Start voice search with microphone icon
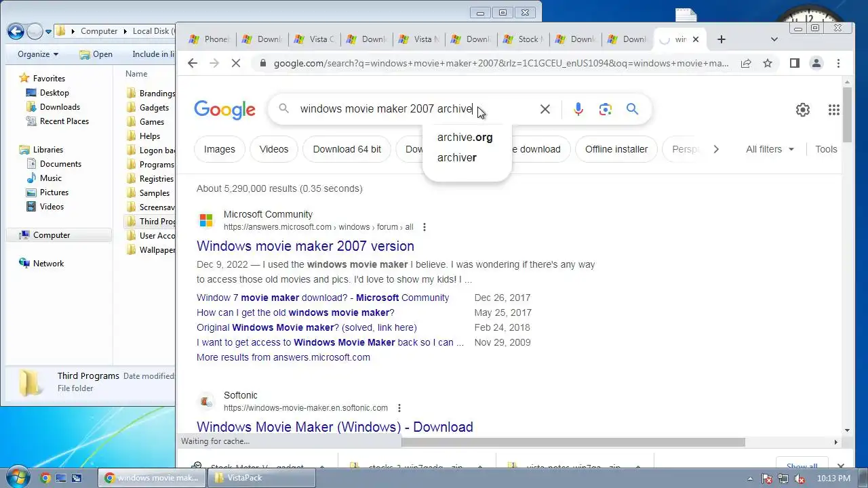This screenshot has width=868, height=488. click(578, 109)
